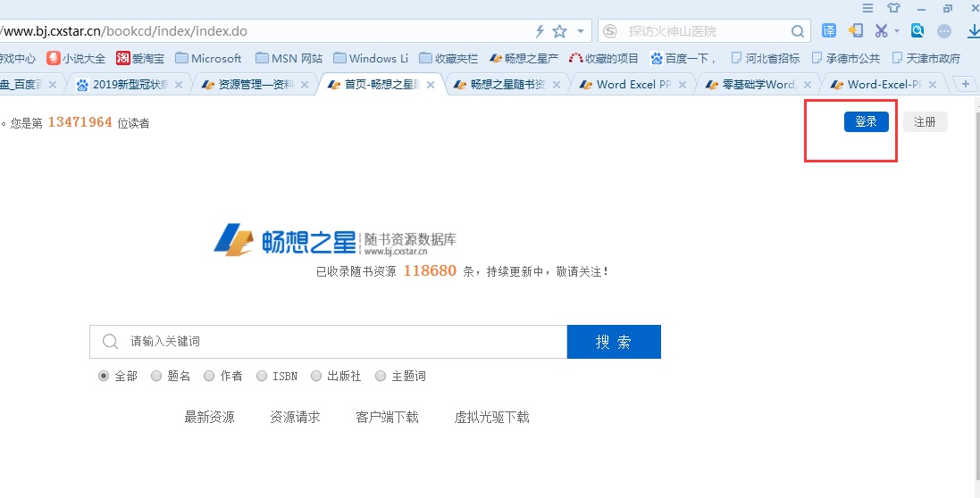Close the 首页-畅想之星 tab

[431, 85]
